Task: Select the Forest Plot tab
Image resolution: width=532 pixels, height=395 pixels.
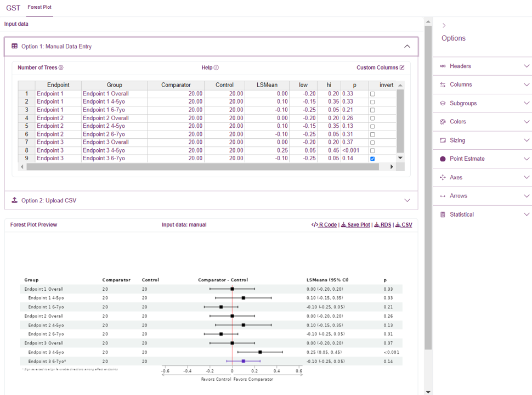Action: point(39,7)
